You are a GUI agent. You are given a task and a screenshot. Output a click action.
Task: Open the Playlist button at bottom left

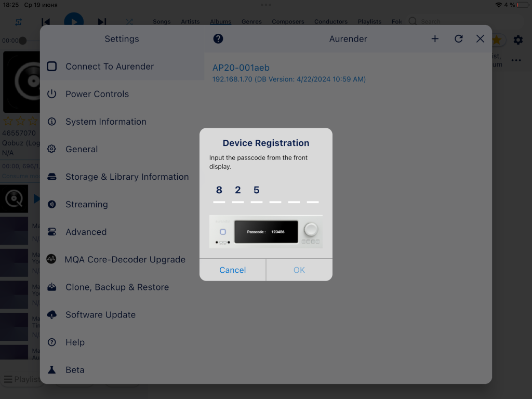(22, 379)
